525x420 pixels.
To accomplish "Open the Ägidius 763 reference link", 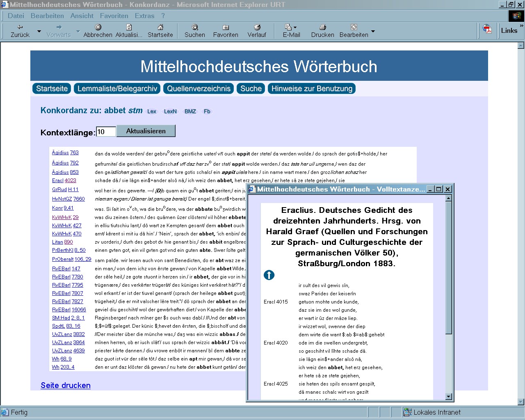I will click(x=65, y=153).
